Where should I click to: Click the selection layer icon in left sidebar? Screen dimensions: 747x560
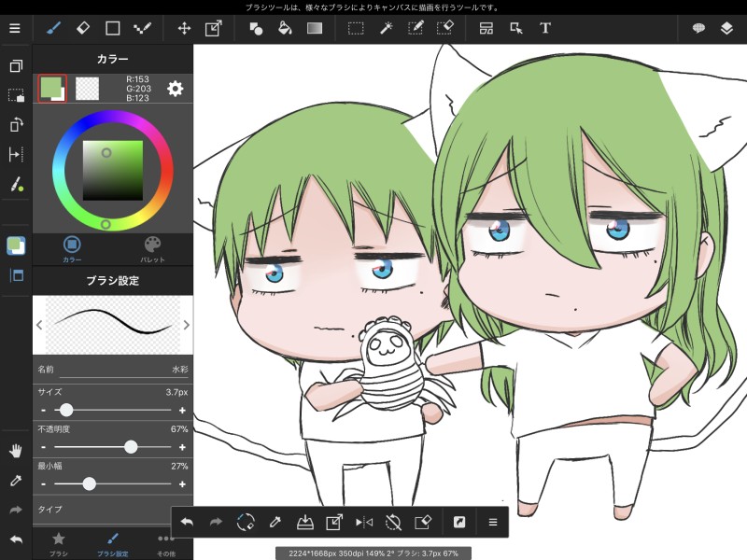click(16, 96)
